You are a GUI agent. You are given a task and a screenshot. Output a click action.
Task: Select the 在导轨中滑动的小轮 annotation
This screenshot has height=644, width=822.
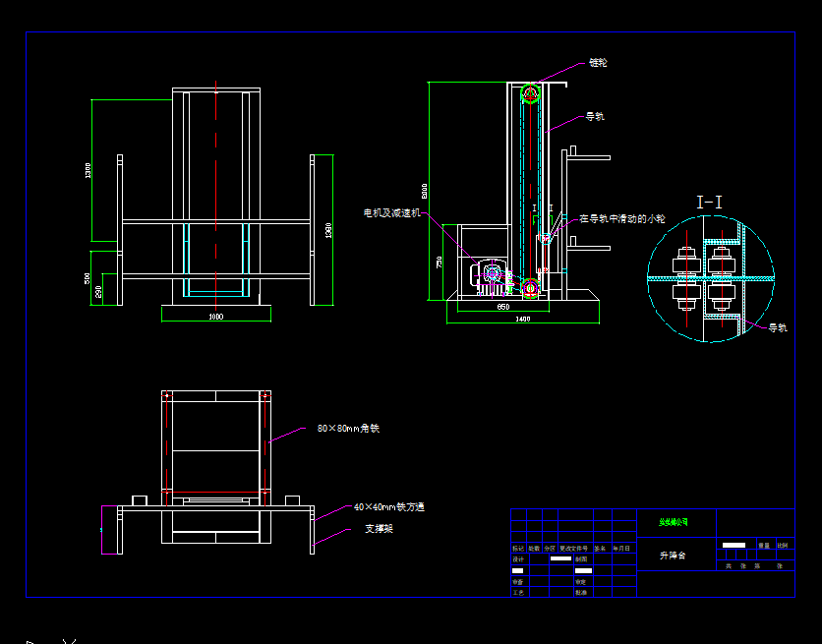coord(622,218)
